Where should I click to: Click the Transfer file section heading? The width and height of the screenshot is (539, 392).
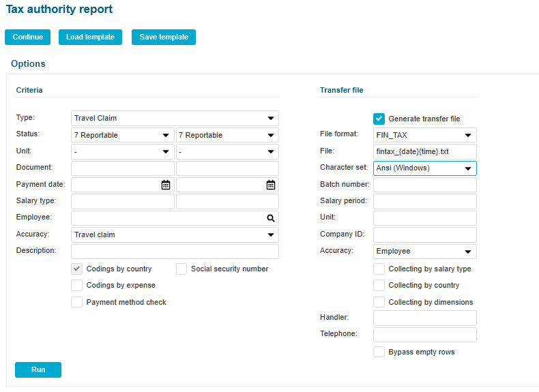click(x=341, y=90)
